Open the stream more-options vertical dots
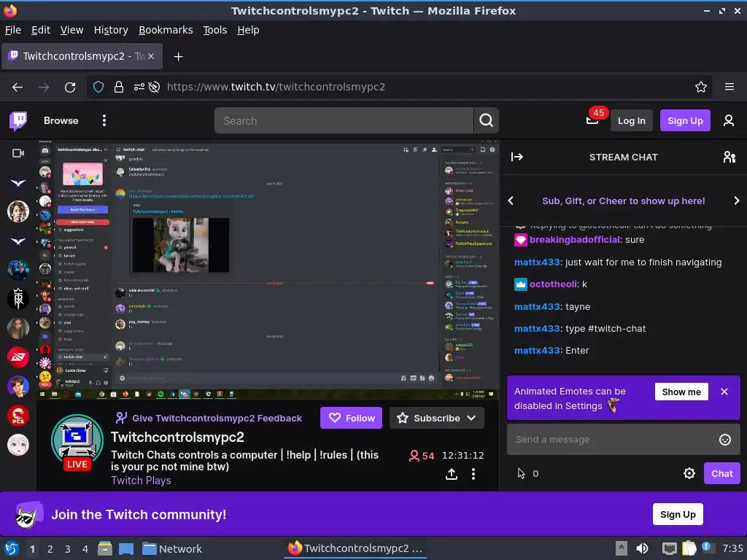This screenshot has width=747, height=560. 473,474
